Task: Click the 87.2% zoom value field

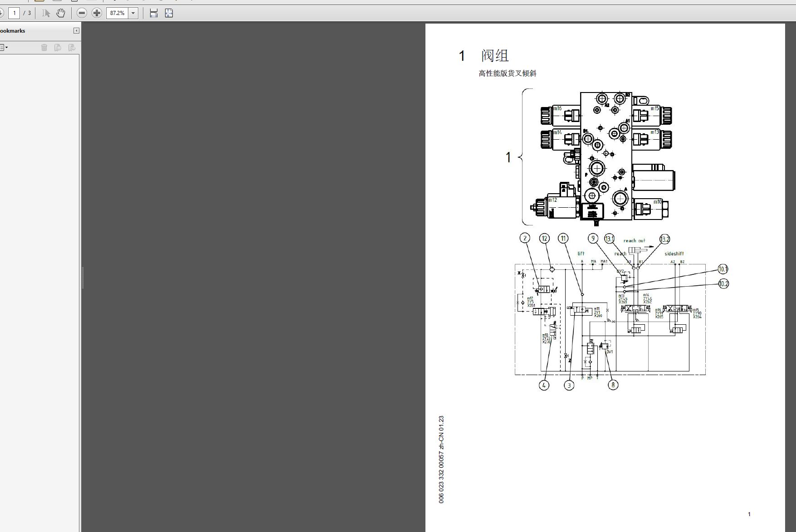Action: click(x=117, y=13)
